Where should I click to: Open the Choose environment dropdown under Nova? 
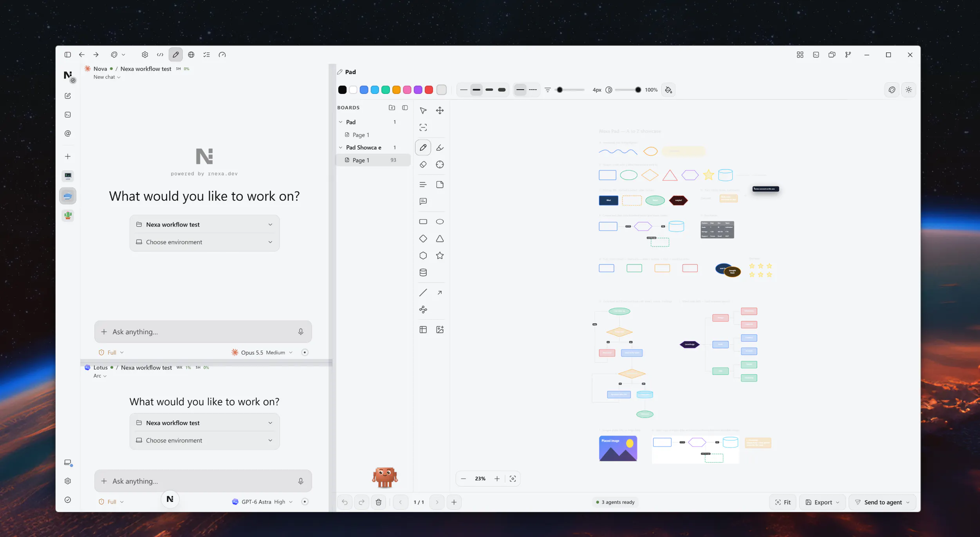pyautogui.click(x=204, y=242)
